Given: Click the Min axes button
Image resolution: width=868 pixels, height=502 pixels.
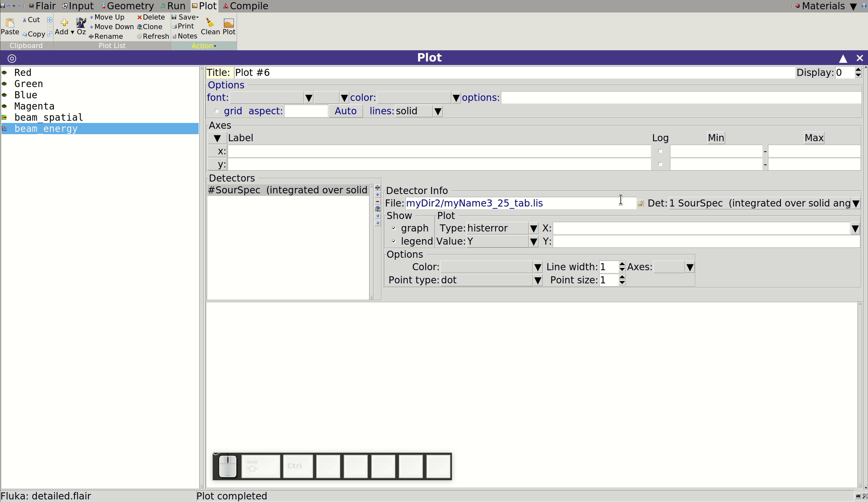Looking at the screenshot, I should pos(716,138).
